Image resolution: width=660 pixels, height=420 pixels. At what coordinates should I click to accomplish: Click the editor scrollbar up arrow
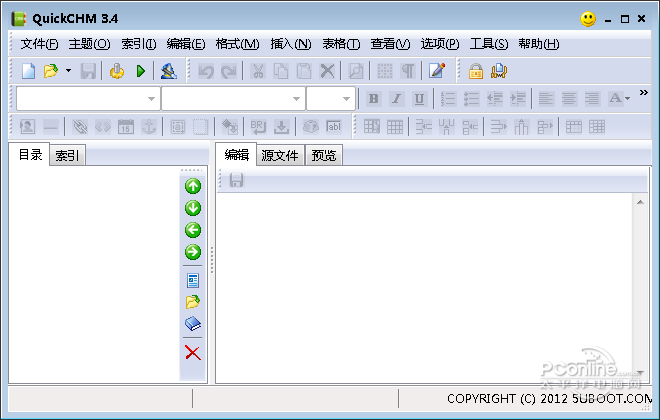(640, 202)
